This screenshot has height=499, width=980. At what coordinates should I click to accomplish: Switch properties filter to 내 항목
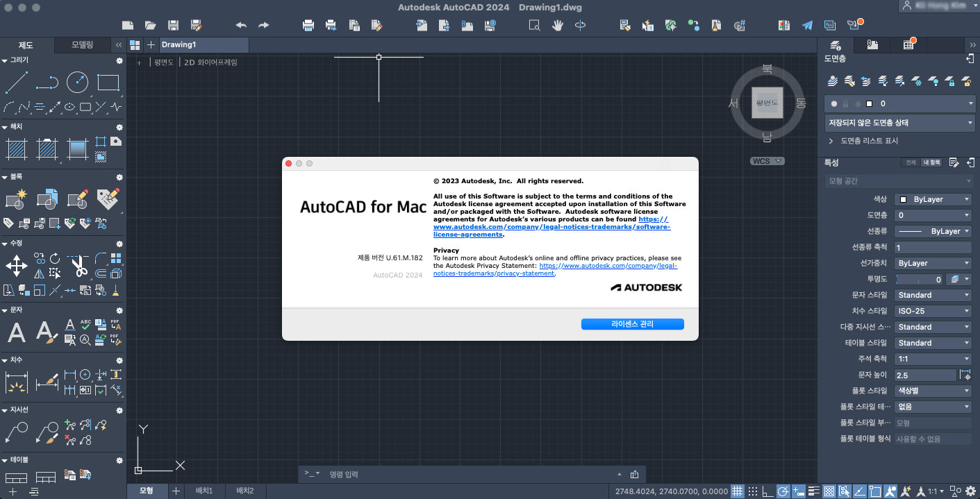coord(931,162)
